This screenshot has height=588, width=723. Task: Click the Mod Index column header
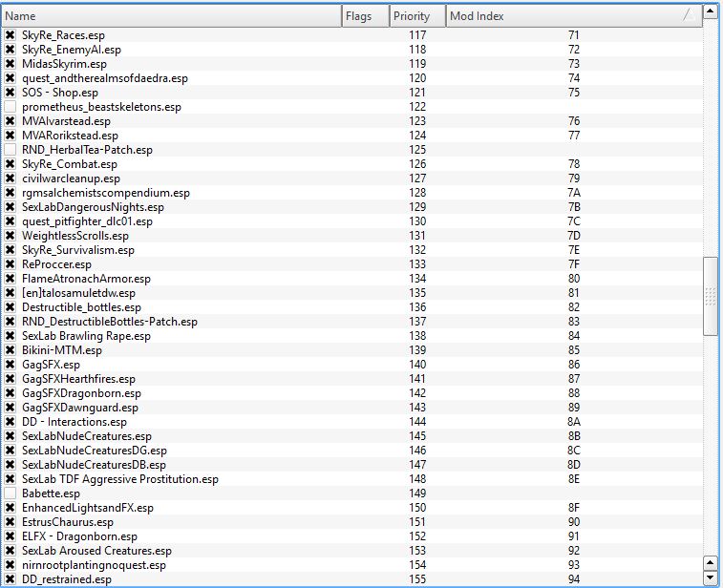coord(564,15)
